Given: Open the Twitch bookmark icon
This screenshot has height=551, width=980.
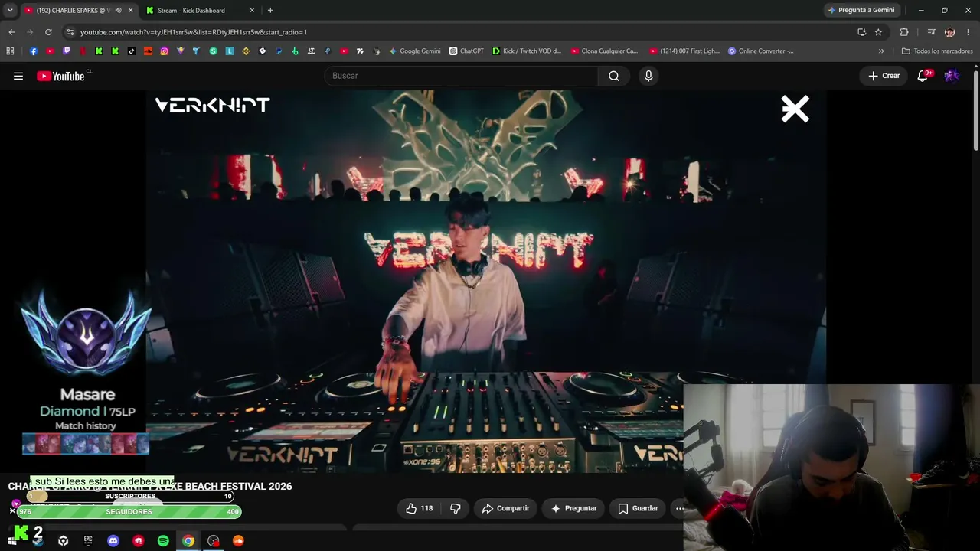Looking at the screenshot, I should [x=67, y=51].
